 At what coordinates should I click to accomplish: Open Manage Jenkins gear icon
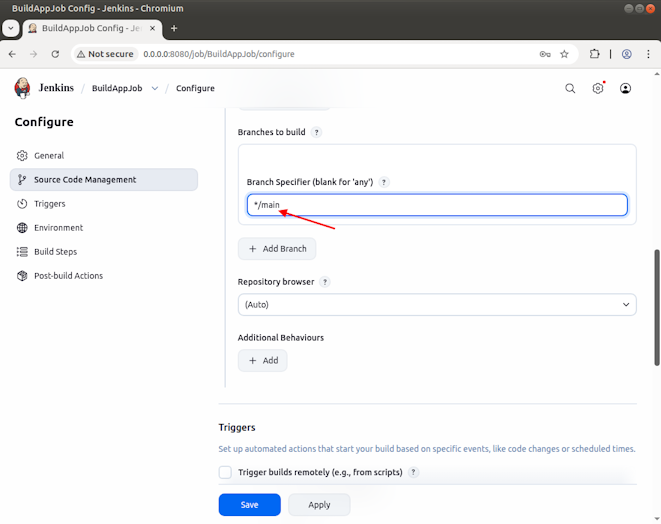(598, 88)
